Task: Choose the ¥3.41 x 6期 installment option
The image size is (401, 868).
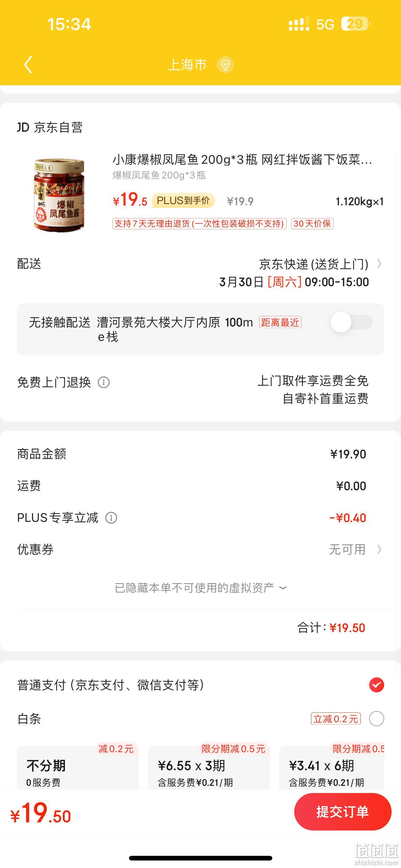Action: [332, 767]
